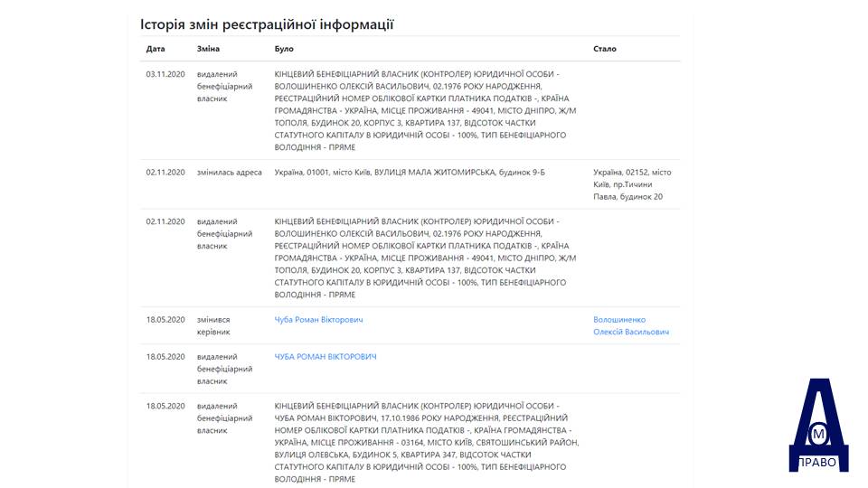Click the second 02.11.2020 date cell

tap(165, 221)
